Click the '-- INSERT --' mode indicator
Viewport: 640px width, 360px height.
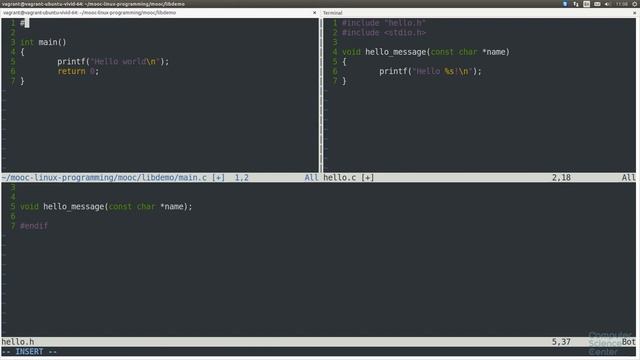point(29,351)
